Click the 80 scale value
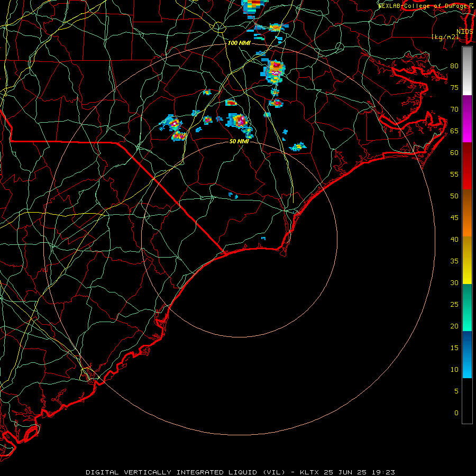The image size is (476, 476). (x=454, y=66)
